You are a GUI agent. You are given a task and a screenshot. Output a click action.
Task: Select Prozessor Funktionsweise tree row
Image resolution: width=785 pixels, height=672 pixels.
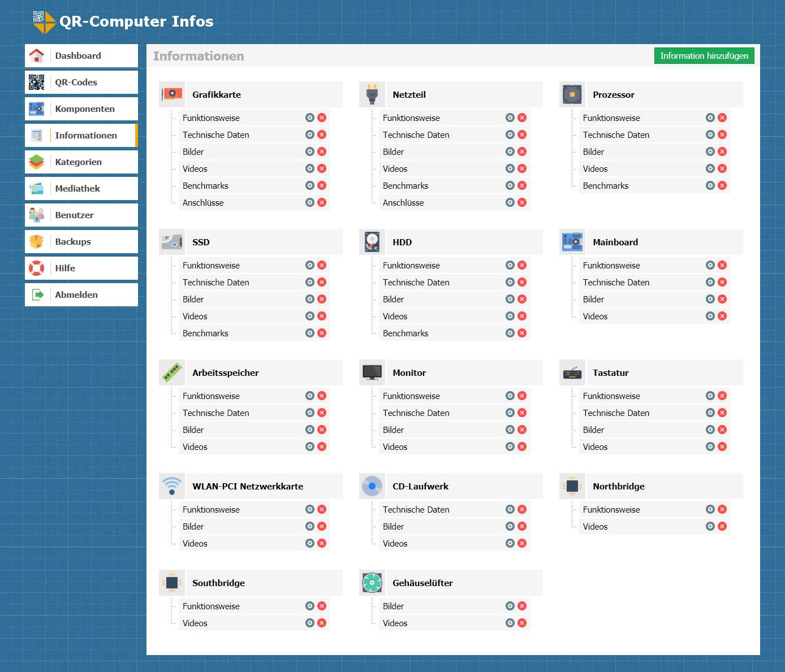coord(654,118)
